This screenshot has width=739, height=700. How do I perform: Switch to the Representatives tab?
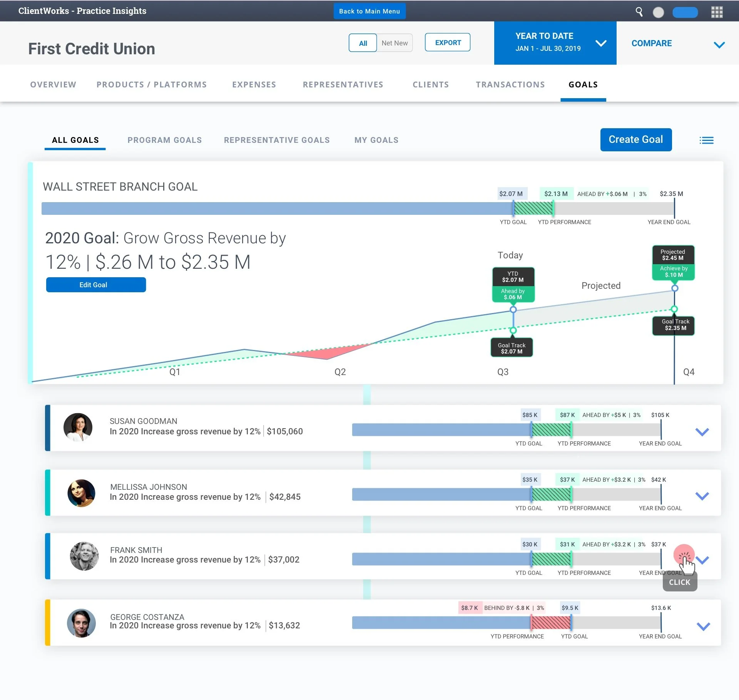343,85
